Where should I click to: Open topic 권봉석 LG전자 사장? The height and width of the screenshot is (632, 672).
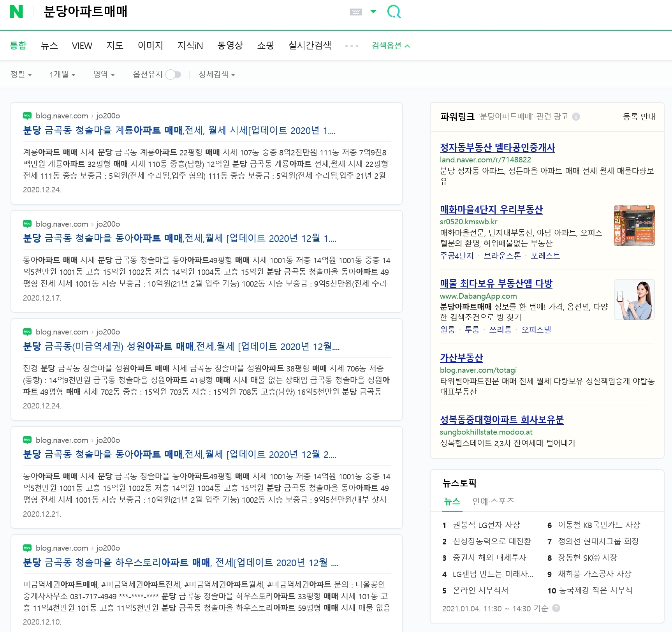click(x=486, y=525)
